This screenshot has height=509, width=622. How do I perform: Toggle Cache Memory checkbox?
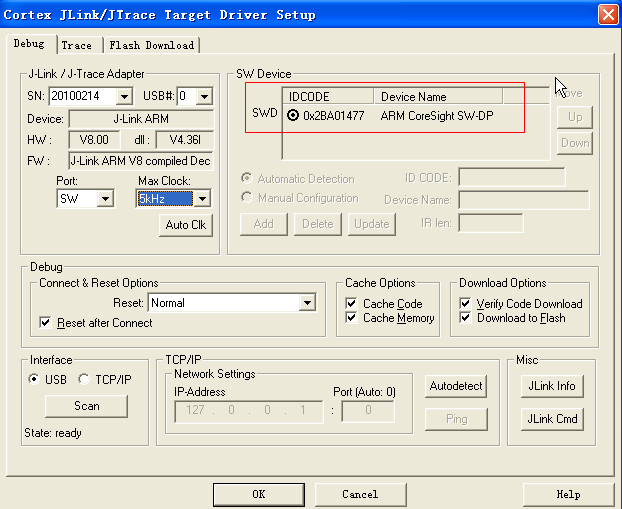point(351,317)
